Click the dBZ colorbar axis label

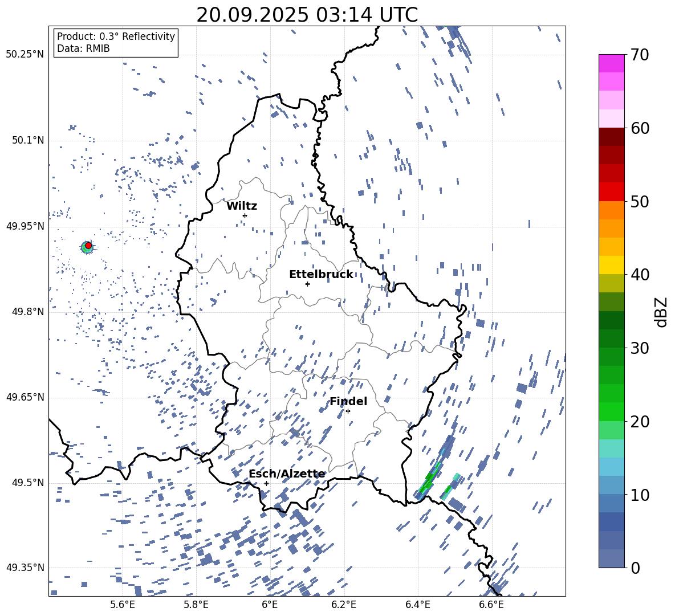click(662, 312)
